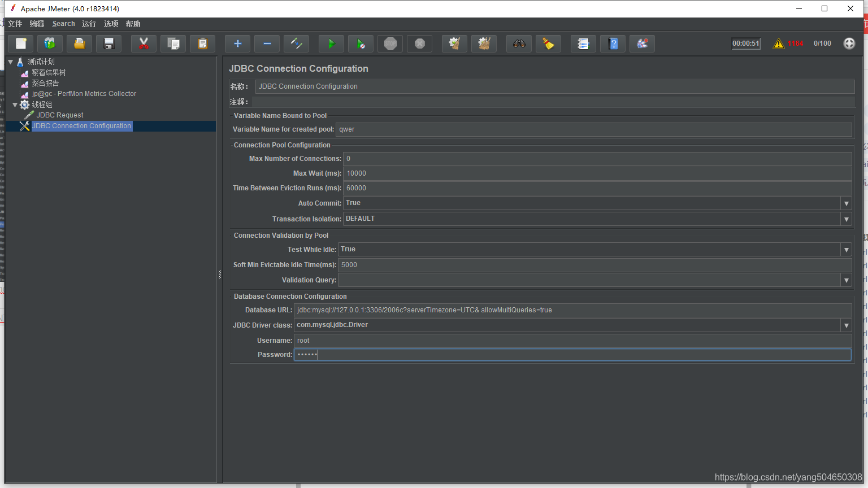This screenshot has height=488, width=868.
Task: Expand all nodes with plus icon
Action: pyautogui.click(x=238, y=43)
